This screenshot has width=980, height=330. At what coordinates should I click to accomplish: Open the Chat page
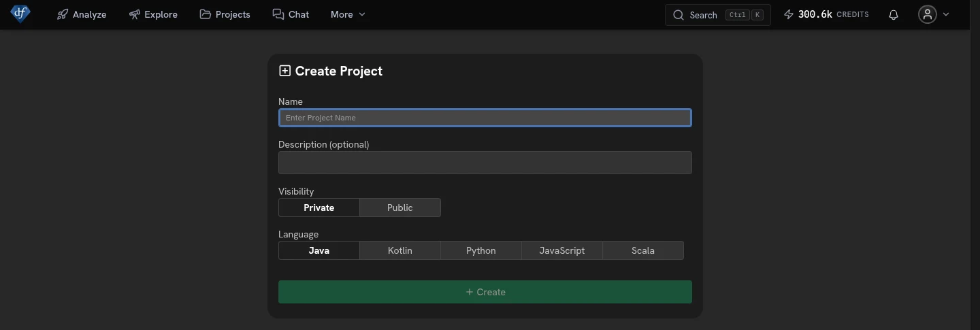click(291, 14)
